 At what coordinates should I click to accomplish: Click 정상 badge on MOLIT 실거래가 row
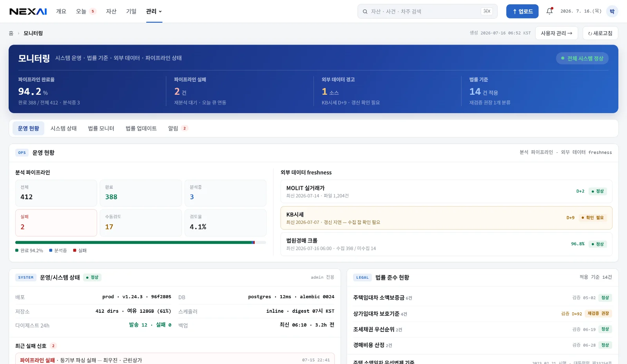pyautogui.click(x=598, y=191)
